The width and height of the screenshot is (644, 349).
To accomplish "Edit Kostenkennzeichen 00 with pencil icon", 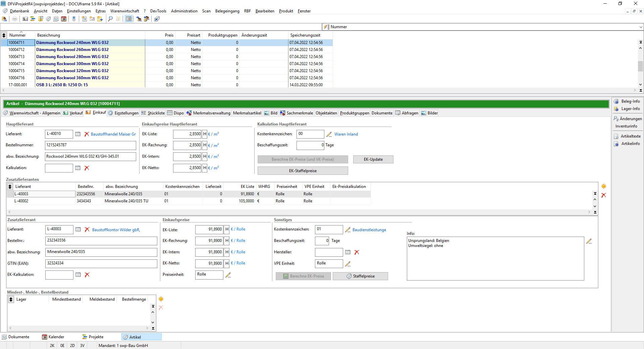I will 329,134.
